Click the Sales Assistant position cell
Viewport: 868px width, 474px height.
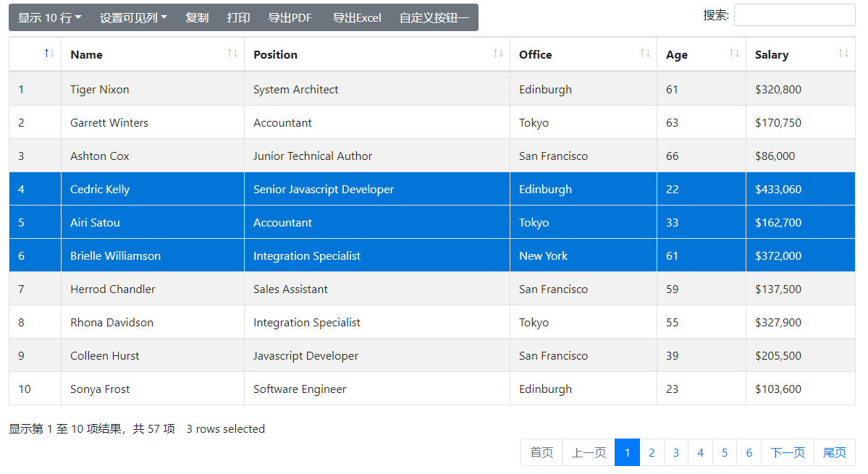click(x=376, y=289)
